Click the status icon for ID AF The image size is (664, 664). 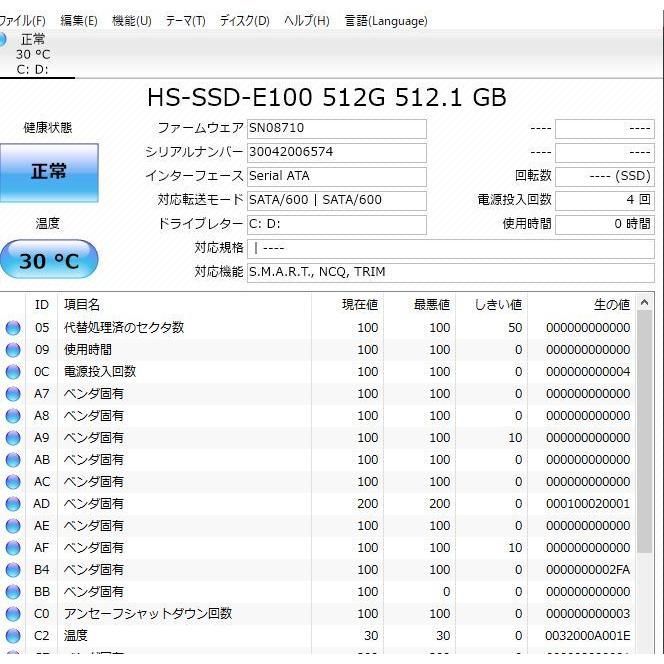[13, 548]
